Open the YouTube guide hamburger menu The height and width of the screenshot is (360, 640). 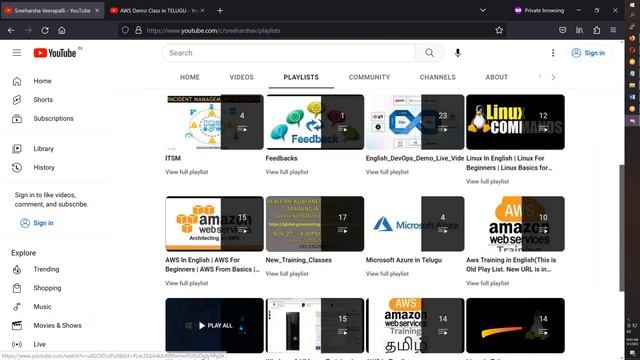17,53
